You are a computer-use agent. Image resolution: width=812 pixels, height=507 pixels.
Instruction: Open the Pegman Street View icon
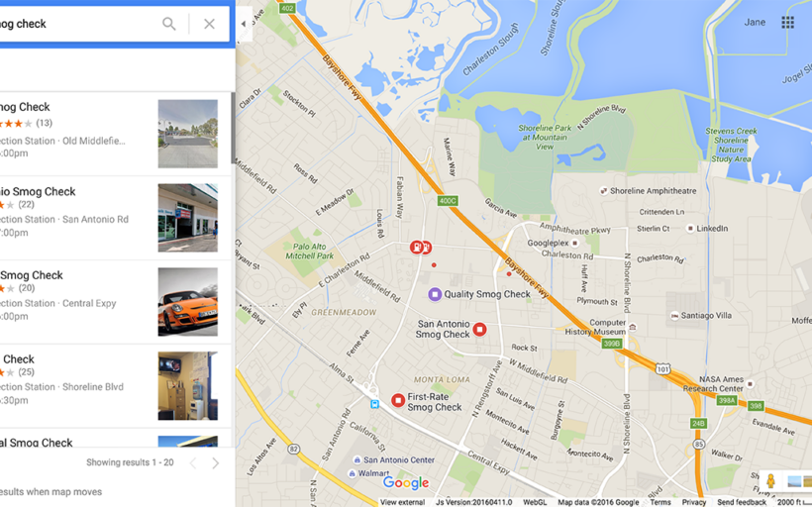tap(770, 481)
